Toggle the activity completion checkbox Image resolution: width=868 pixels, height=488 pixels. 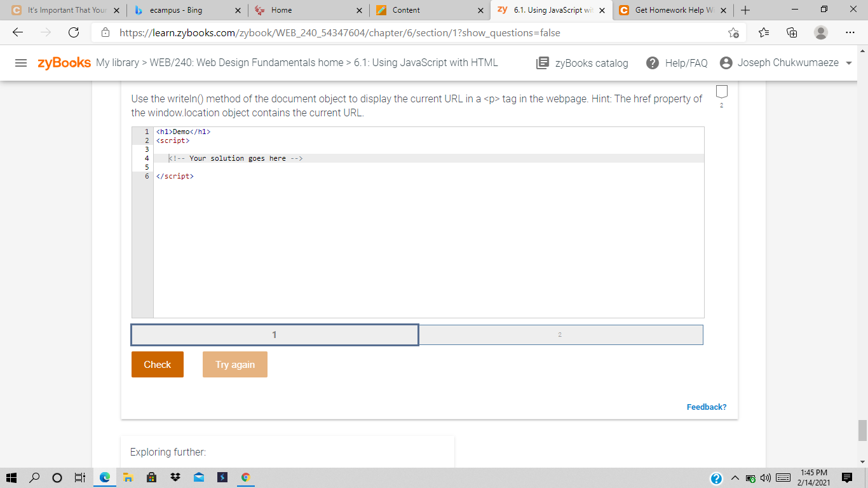[x=721, y=91]
